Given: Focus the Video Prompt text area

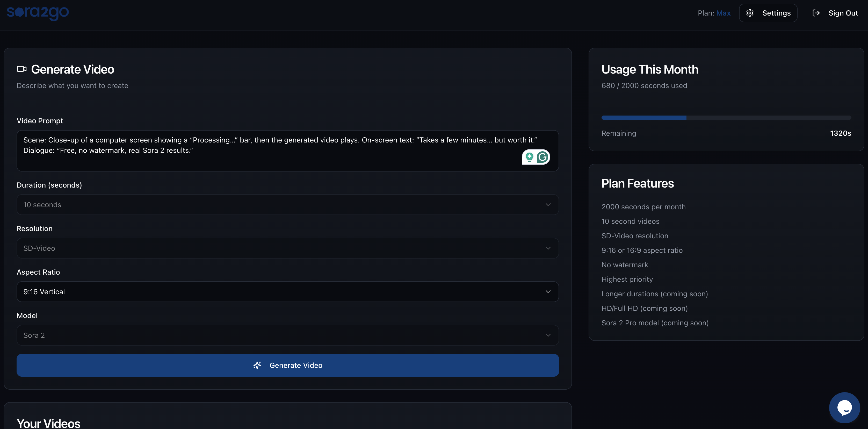Looking at the screenshot, I should click(270, 158).
